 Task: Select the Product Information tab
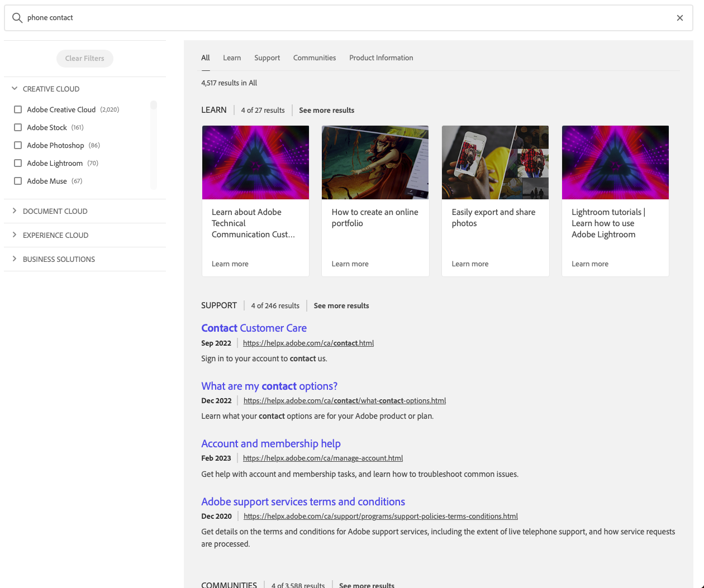click(381, 58)
